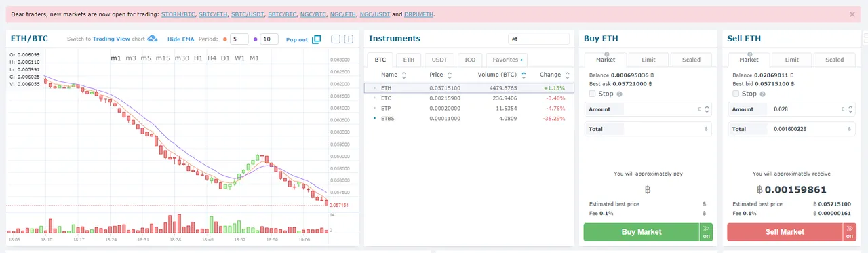Click the Sell Market button

click(785, 232)
